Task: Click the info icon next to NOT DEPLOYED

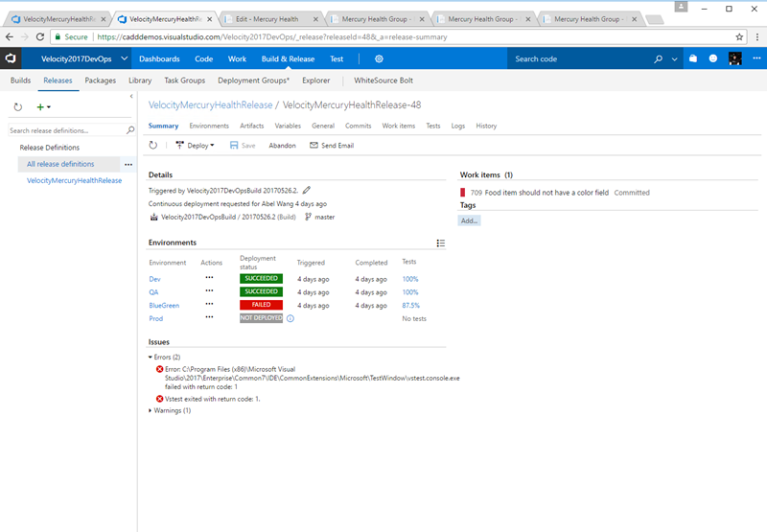Action: pyautogui.click(x=291, y=318)
